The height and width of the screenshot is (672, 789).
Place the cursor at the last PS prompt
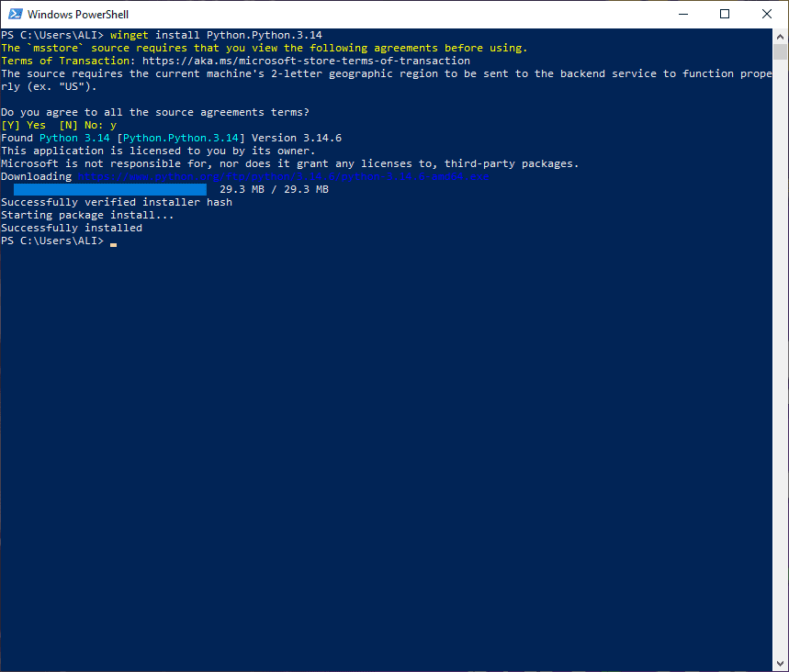point(113,241)
